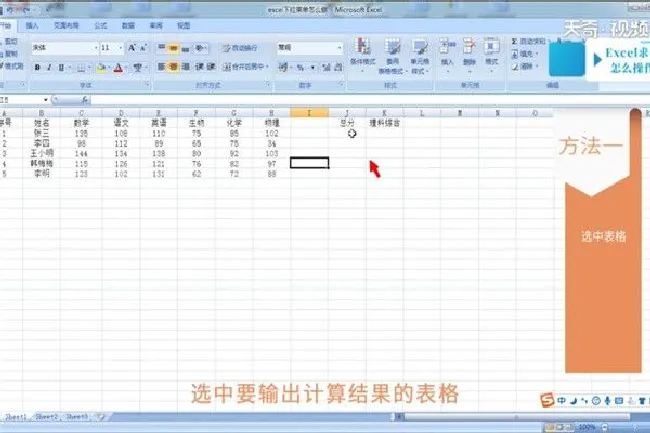The width and height of the screenshot is (650, 433).
Task: Click Sogou input method S logo
Action: tap(547, 400)
